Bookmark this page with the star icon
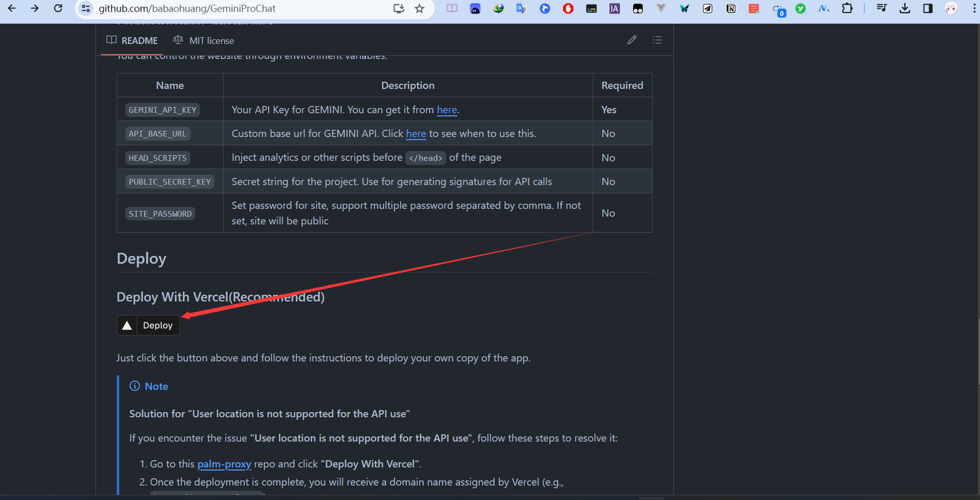The width and height of the screenshot is (980, 500). (419, 9)
